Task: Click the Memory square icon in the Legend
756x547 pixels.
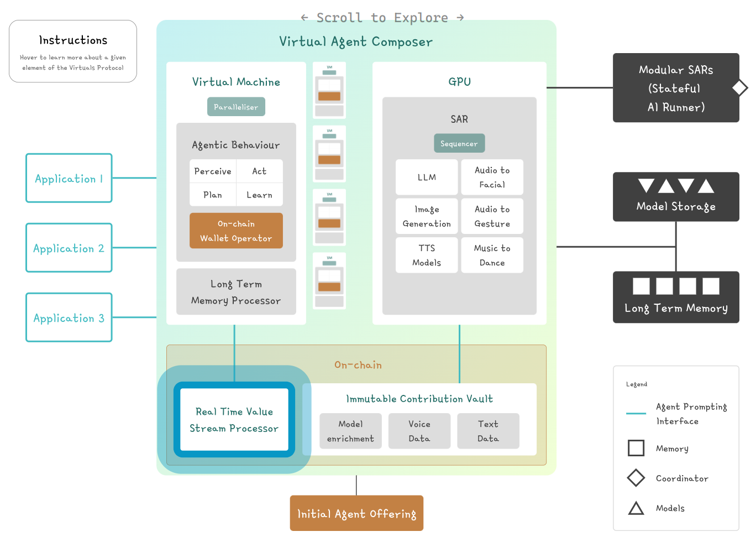Action: tap(636, 448)
